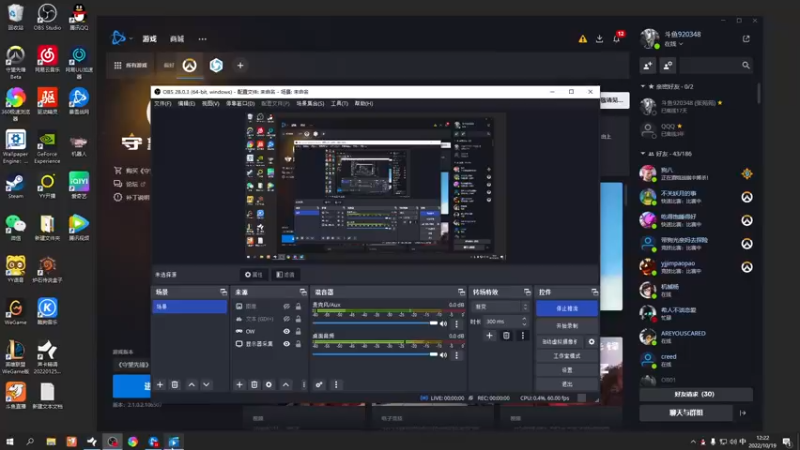Open virtual camera settings gear icon

[591, 342]
